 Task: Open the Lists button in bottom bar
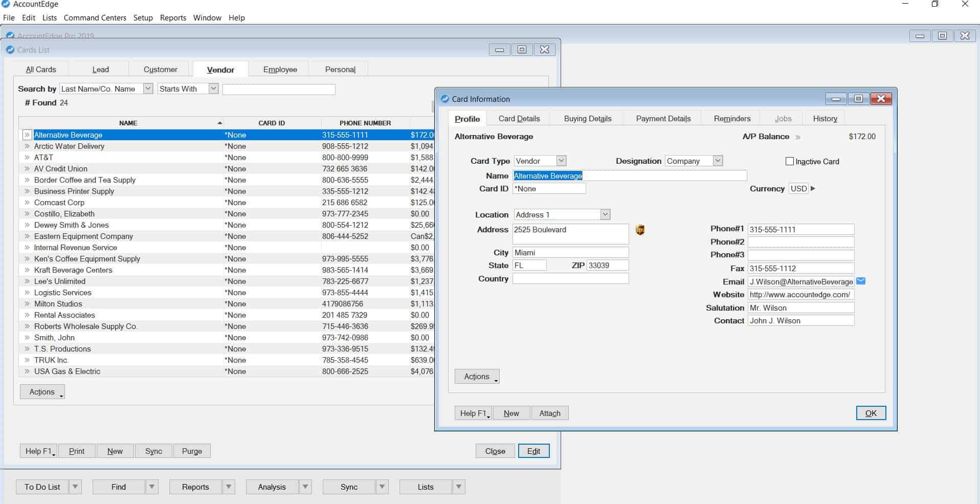[x=426, y=487]
